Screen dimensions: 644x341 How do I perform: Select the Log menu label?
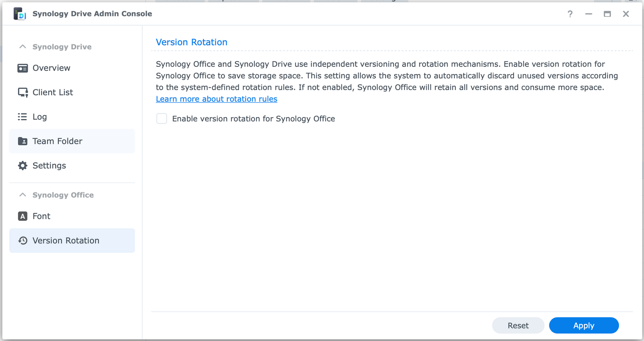(x=40, y=117)
